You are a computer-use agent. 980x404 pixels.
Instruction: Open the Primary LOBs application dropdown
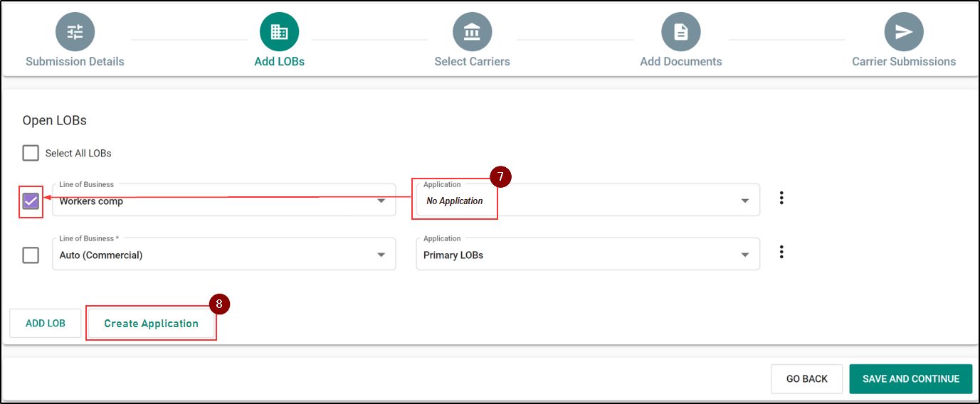pyautogui.click(x=588, y=254)
